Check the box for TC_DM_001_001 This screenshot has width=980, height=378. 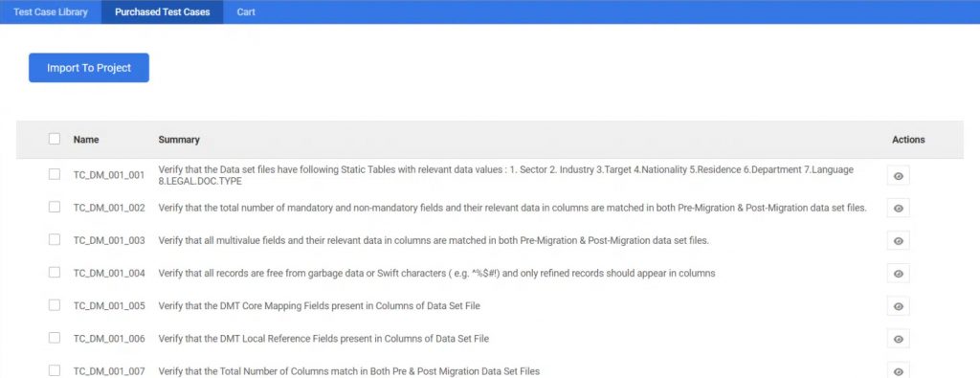pos(55,174)
